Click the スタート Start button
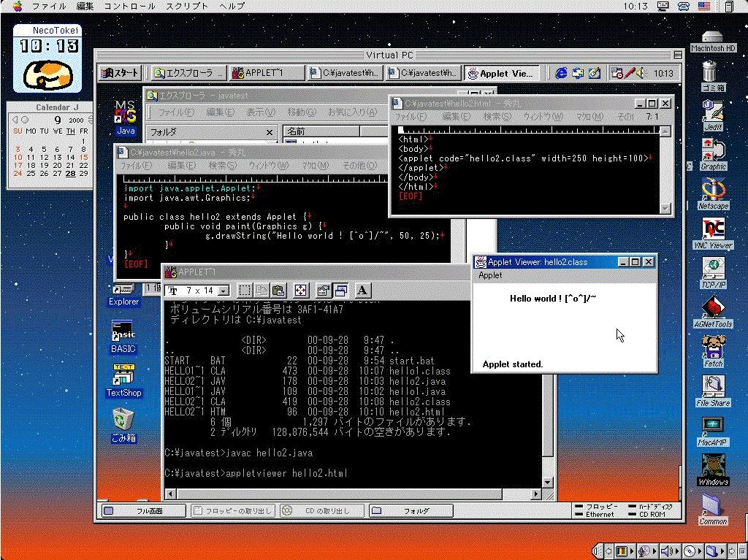Viewport: 748px width, 560px height. pyautogui.click(x=121, y=73)
